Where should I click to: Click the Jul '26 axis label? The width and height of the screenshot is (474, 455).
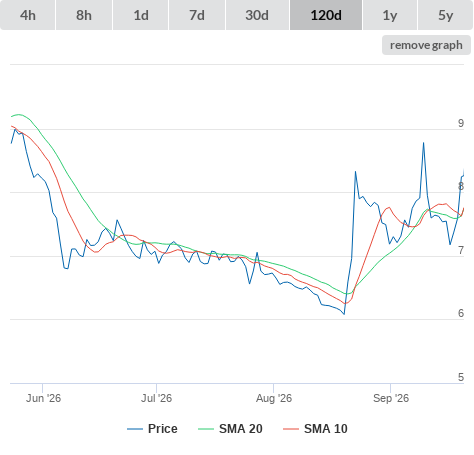click(156, 398)
